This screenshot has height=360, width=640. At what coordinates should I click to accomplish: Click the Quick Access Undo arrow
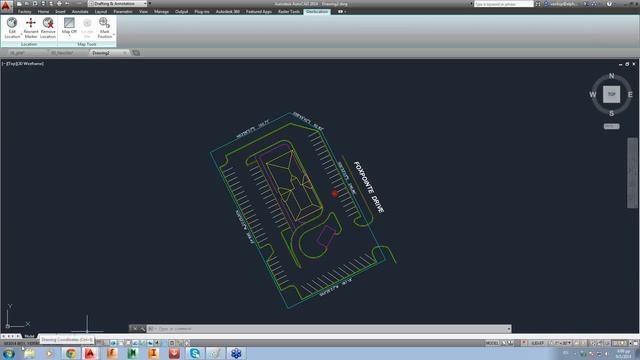pyautogui.click(x=67, y=4)
